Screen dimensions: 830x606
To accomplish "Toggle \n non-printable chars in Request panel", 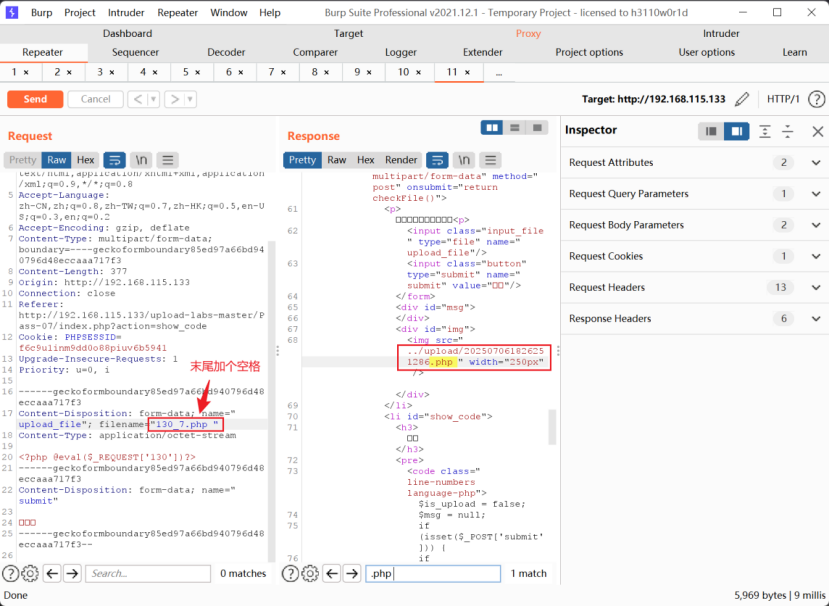I will click(x=141, y=160).
